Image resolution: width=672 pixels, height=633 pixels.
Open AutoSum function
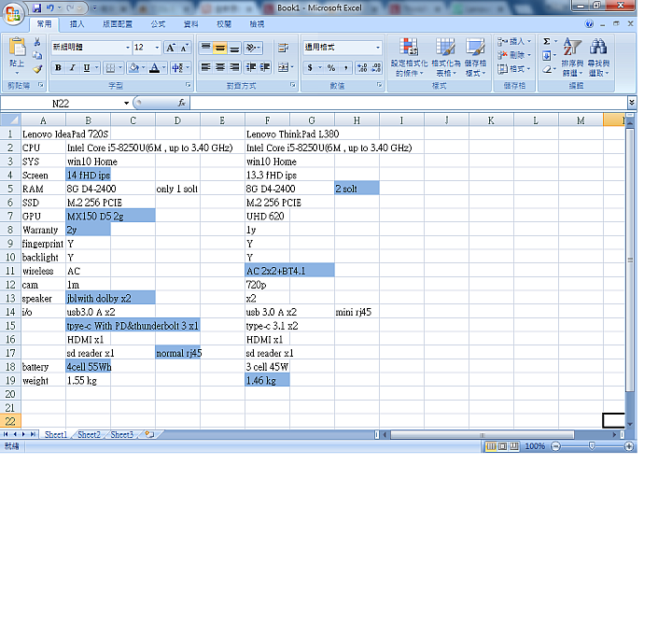click(547, 42)
